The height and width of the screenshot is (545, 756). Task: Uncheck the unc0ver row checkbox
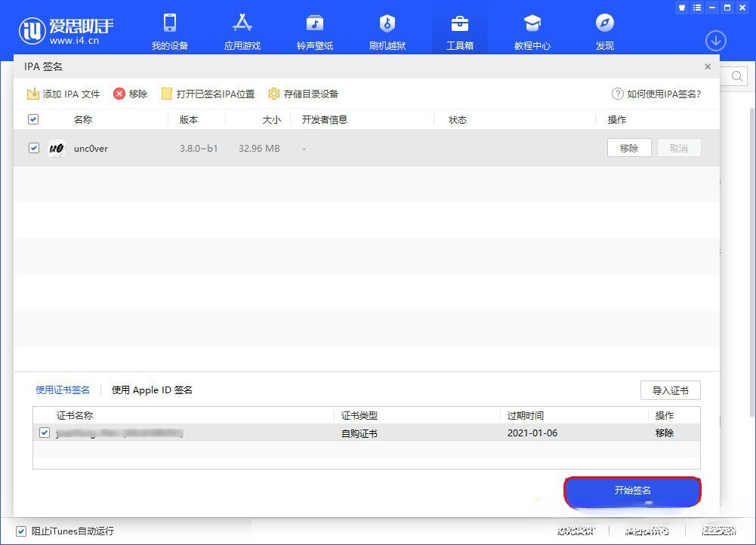[x=33, y=148]
